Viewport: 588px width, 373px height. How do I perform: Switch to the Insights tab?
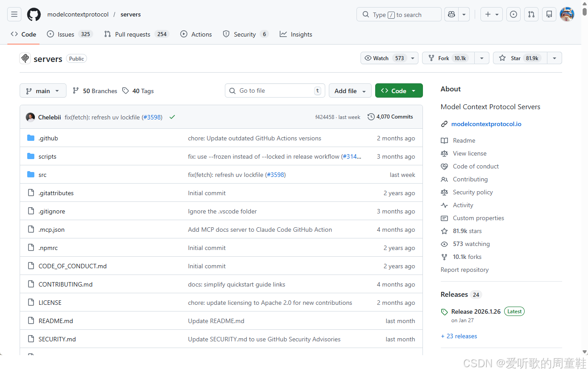tap(296, 34)
